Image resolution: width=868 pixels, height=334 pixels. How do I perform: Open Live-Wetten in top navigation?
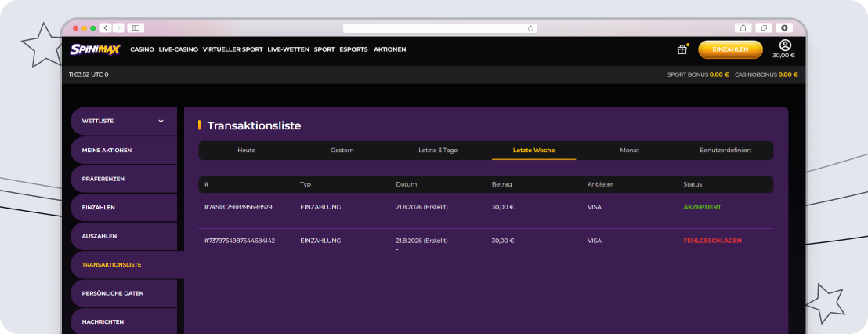[x=288, y=49]
